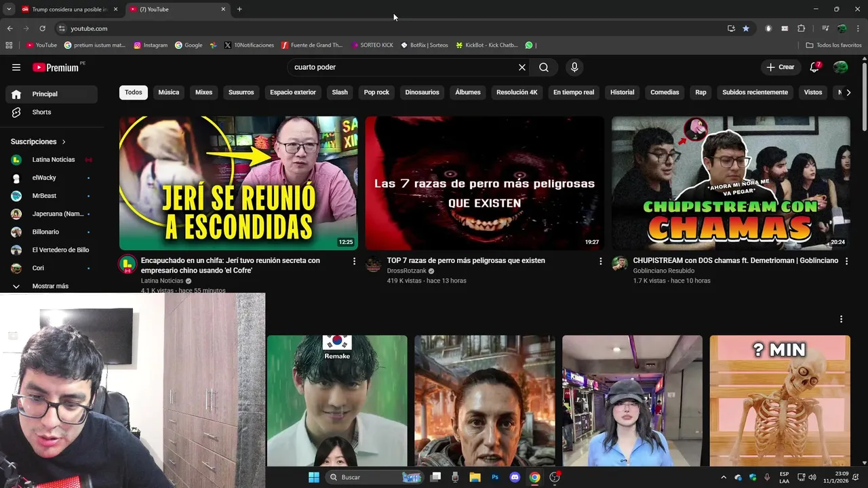
Task: Open the DrossRotzank channel name
Action: 407,271
